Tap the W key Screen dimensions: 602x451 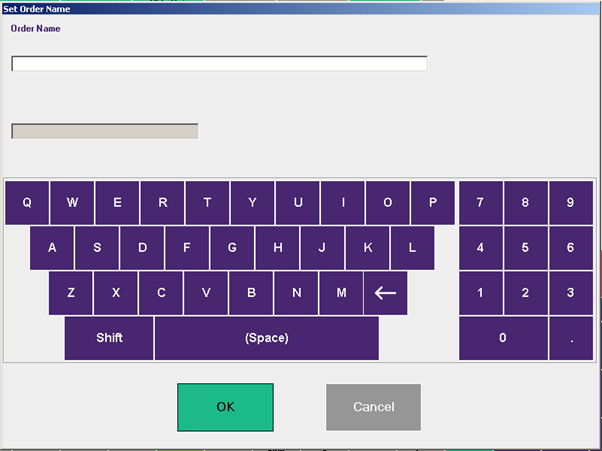72,203
